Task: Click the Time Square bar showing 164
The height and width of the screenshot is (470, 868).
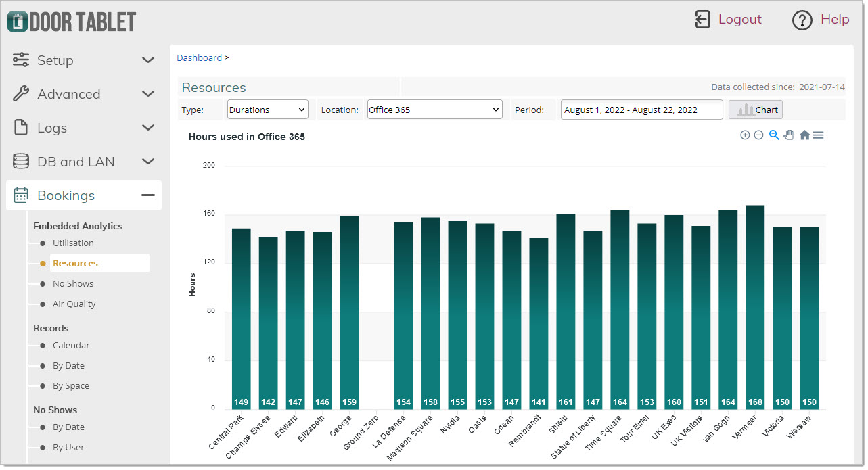Action: (620, 310)
